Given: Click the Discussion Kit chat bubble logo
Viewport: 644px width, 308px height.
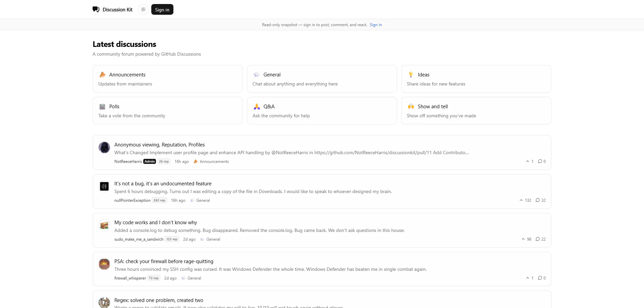Looking at the screenshot, I should [x=96, y=9].
